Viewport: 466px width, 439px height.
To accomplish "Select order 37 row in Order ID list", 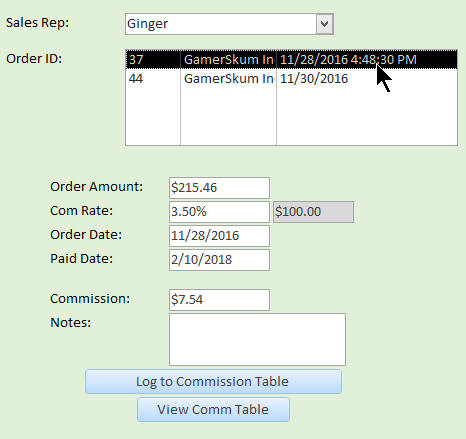I will (291, 59).
